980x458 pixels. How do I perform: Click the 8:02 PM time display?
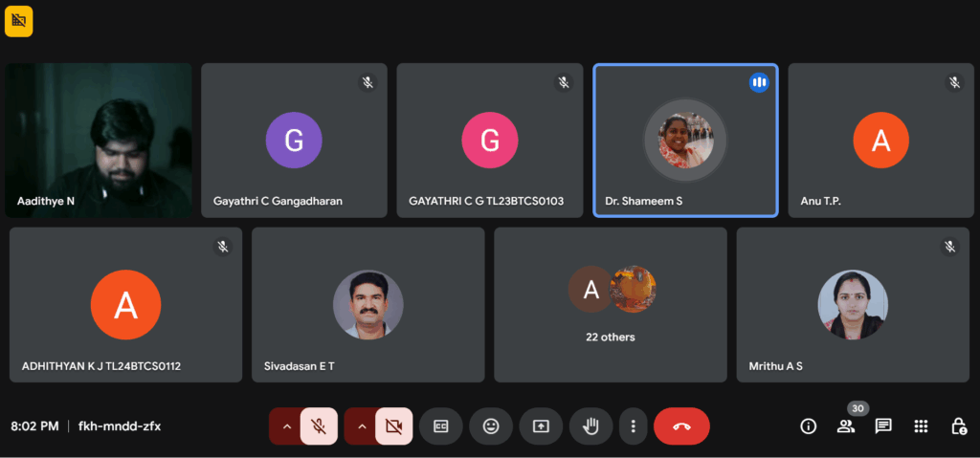tap(35, 426)
